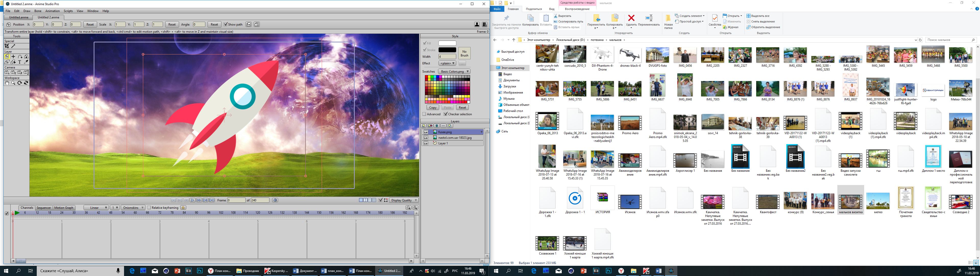Switch to the Motion Graph tab
This screenshot has width=980, height=276.
64,208
